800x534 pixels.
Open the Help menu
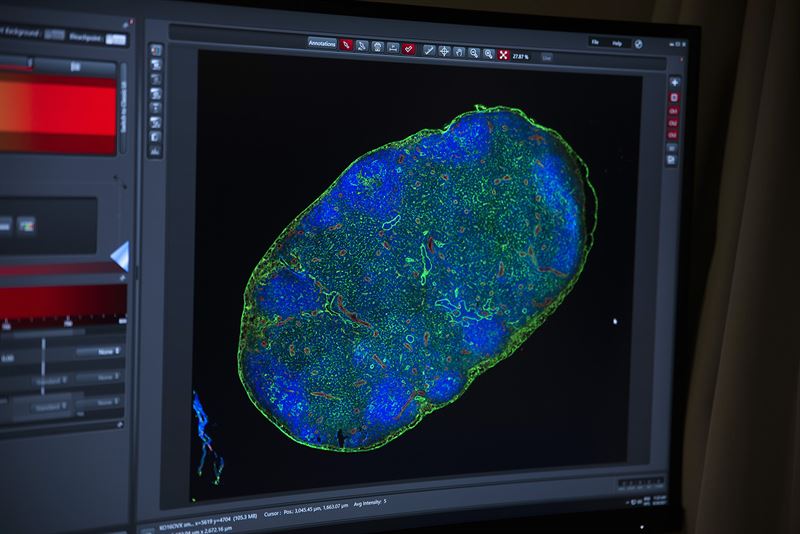617,44
